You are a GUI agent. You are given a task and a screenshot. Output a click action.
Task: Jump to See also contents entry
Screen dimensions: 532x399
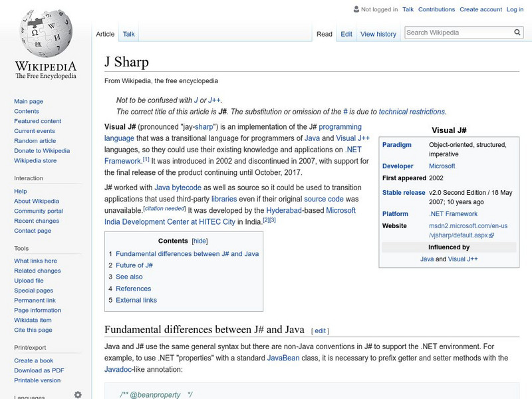tap(129, 277)
